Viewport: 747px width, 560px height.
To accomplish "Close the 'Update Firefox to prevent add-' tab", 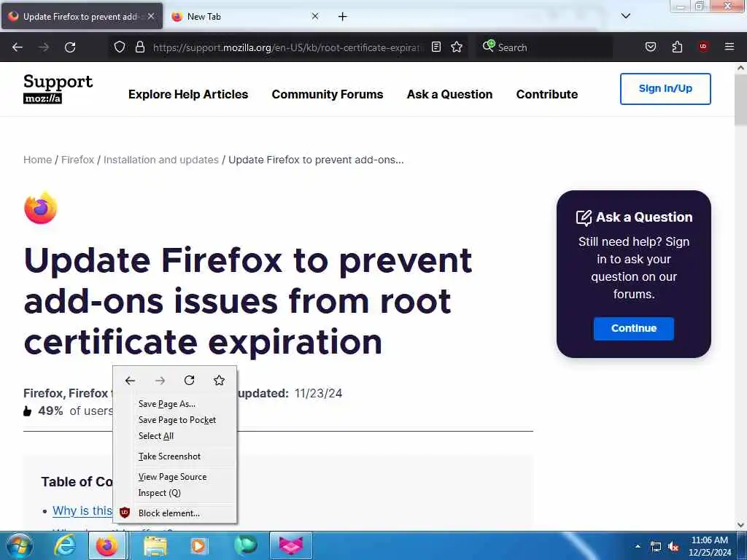I will tap(150, 16).
